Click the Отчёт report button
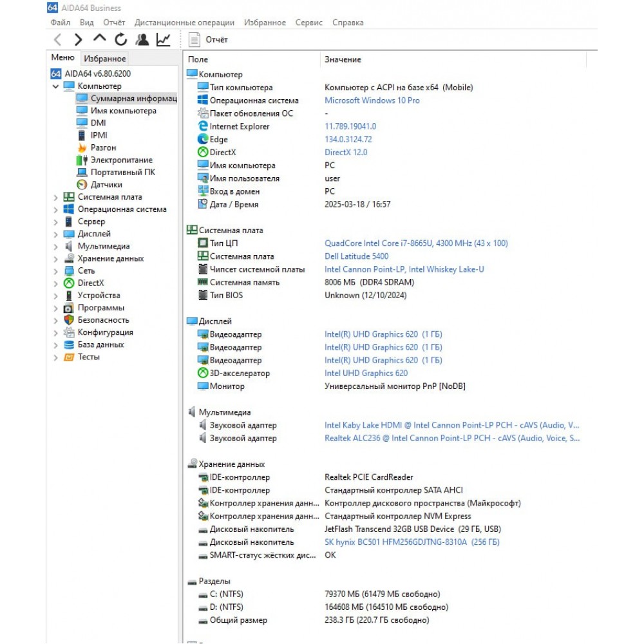Viewport: 644px width, 644px height. (208, 39)
